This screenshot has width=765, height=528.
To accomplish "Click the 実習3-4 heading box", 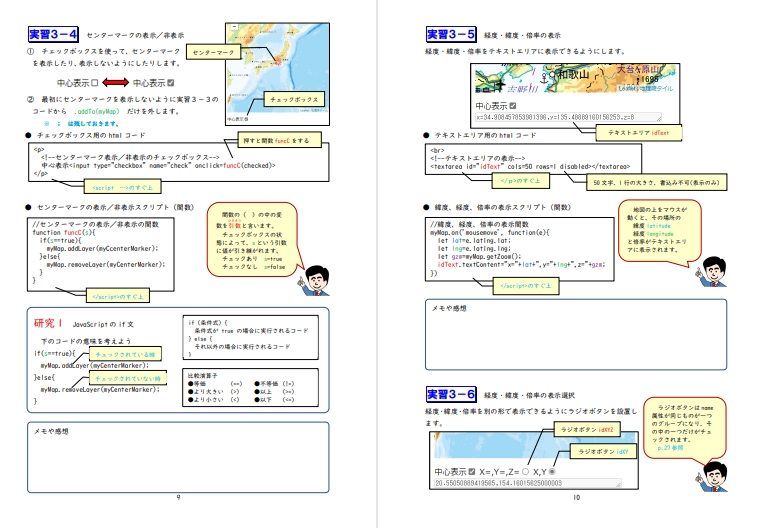I will pyautogui.click(x=53, y=34).
